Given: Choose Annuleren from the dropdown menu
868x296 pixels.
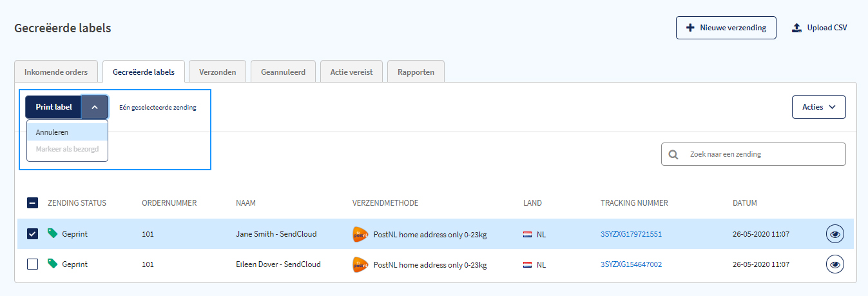Looking at the screenshot, I should click(67, 132).
